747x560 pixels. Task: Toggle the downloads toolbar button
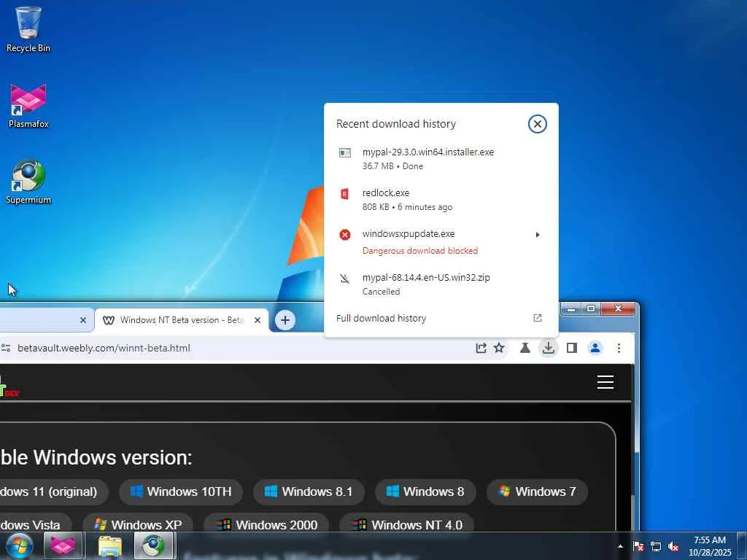pos(549,348)
